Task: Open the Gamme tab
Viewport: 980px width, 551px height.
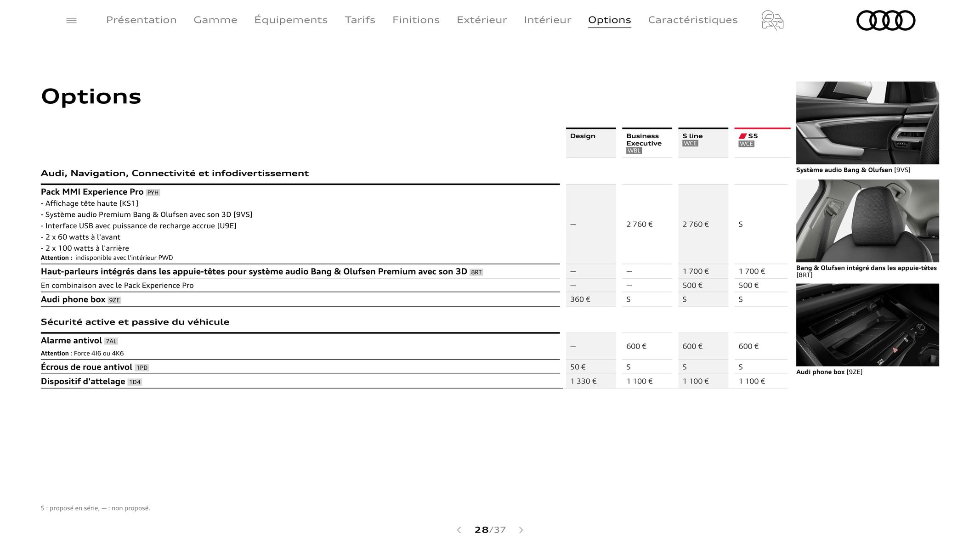Action: point(215,20)
